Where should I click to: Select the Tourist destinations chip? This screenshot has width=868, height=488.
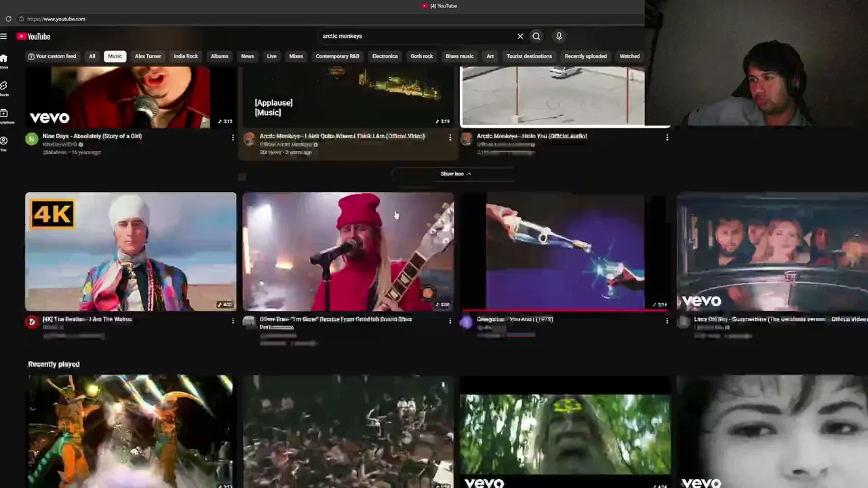530,56
